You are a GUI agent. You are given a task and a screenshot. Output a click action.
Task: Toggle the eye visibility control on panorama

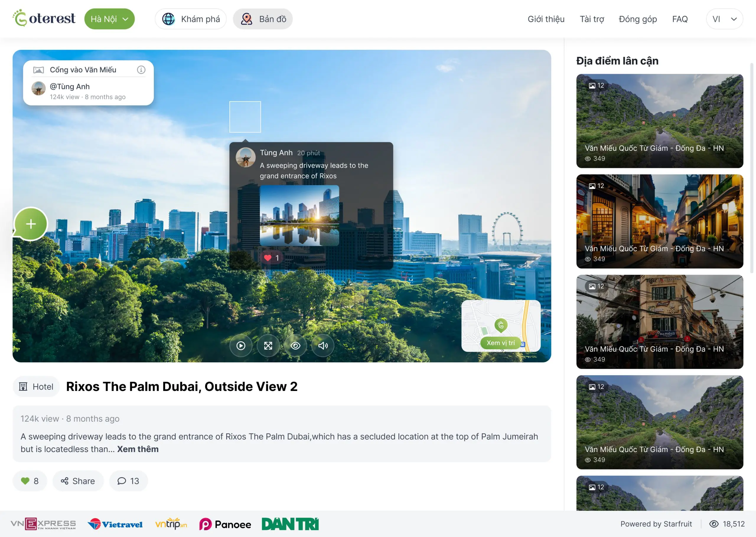pos(295,346)
